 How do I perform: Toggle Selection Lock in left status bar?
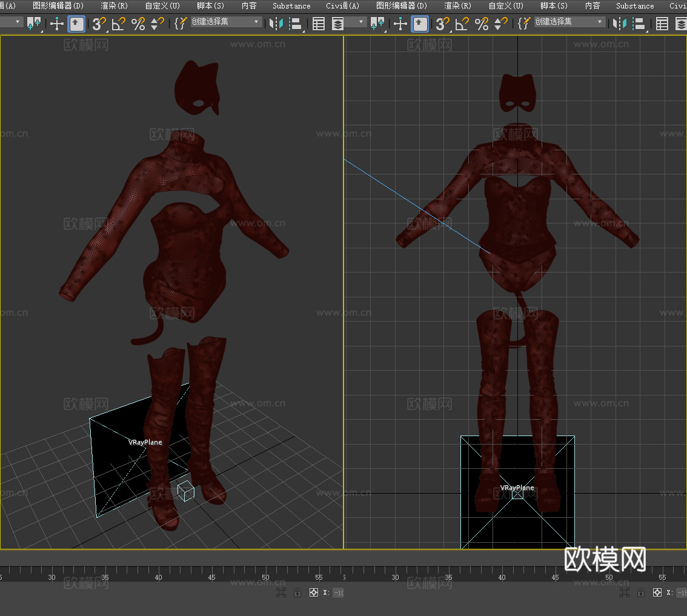click(297, 592)
